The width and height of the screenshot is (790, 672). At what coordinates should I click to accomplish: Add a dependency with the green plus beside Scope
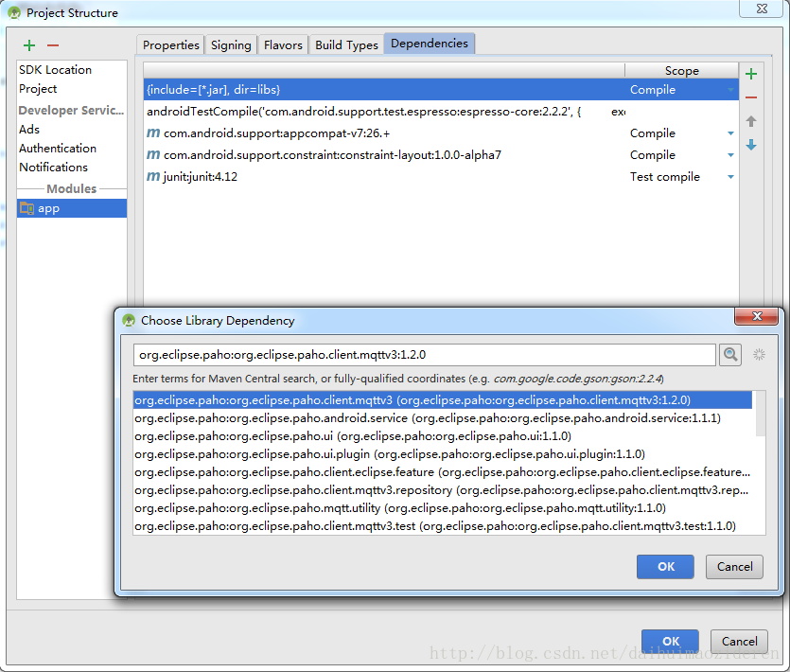(x=750, y=74)
